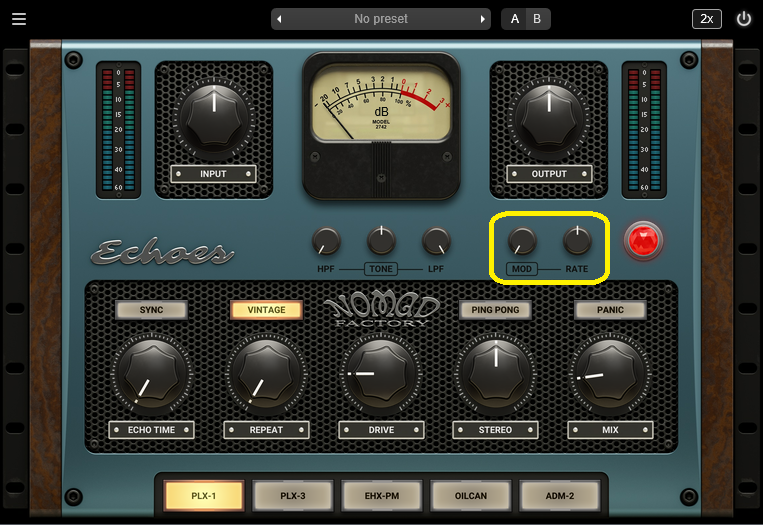763x525 pixels.
Task: Switch to the OILCAN echo model
Action: (x=471, y=496)
